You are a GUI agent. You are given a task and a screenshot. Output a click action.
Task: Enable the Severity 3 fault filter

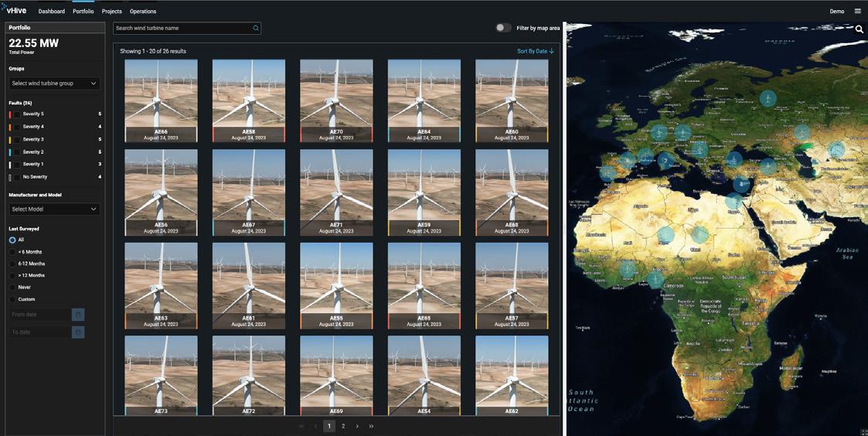click(17, 140)
